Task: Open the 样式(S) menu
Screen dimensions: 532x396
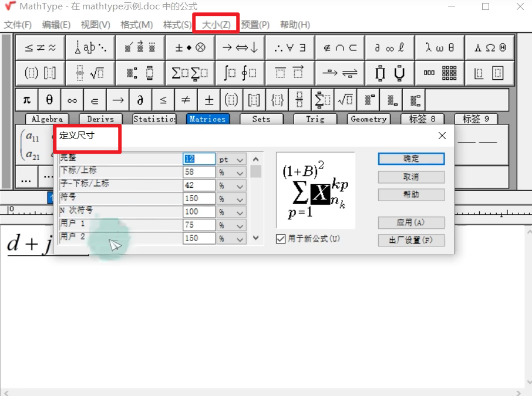Action: tap(177, 25)
